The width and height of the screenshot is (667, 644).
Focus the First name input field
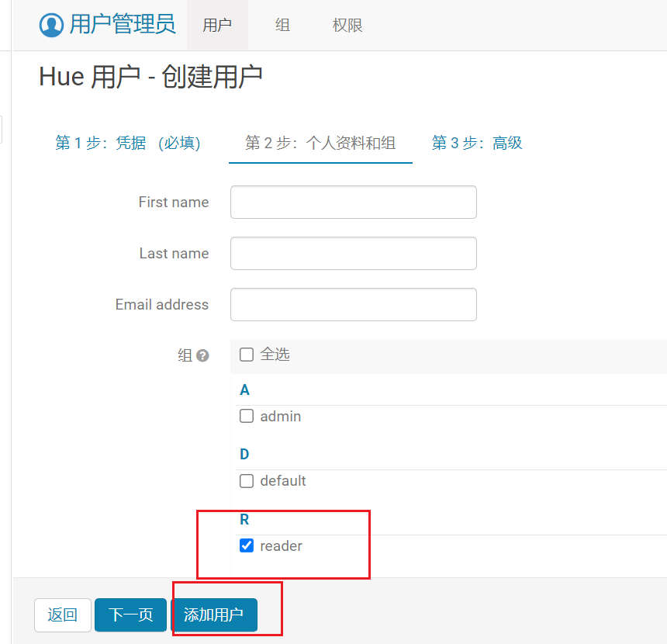(x=354, y=203)
